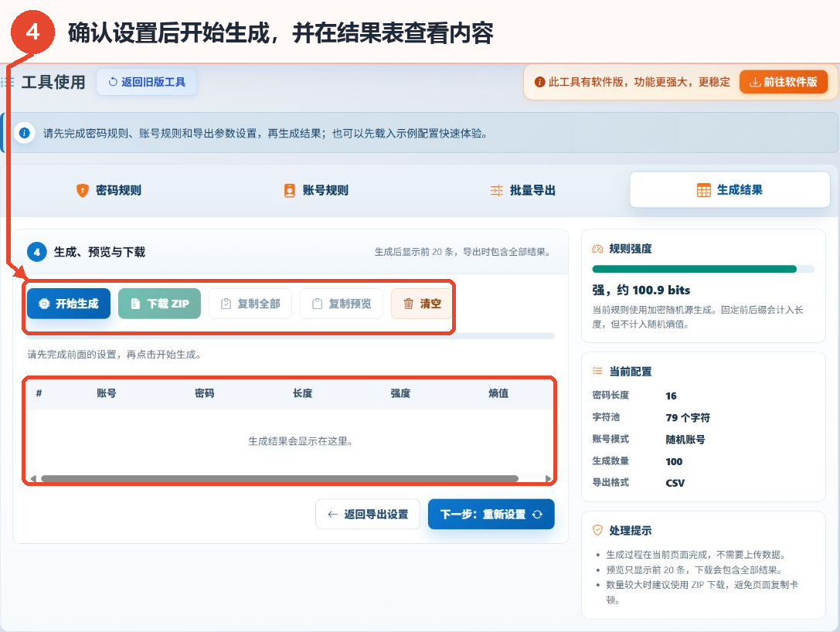
Task: Click the 字符池 value 79 个字符
Action: pyautogui.click(x=687, y=417)
